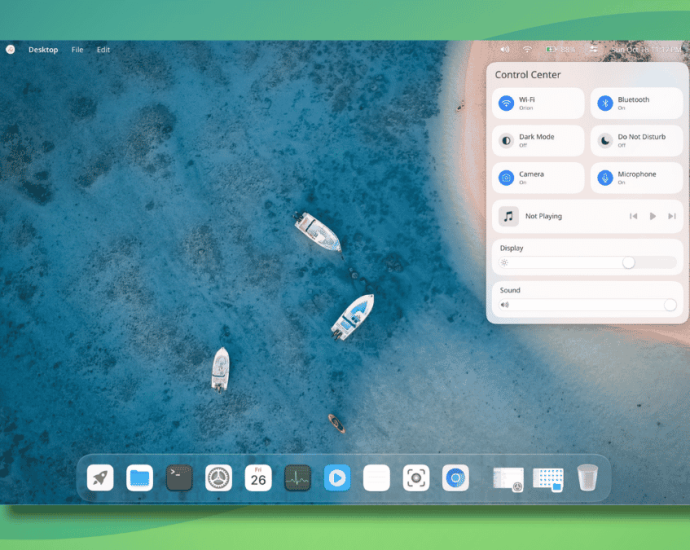Turn on Do Not Disturb
The height and width of the screenshot is (550, 690).
pos(636,140)
